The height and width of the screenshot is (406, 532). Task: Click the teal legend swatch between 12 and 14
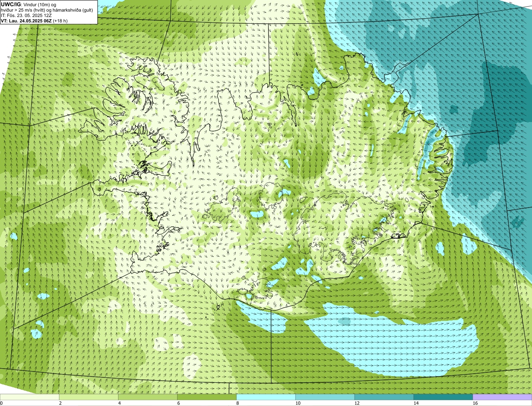click(384, 397)
